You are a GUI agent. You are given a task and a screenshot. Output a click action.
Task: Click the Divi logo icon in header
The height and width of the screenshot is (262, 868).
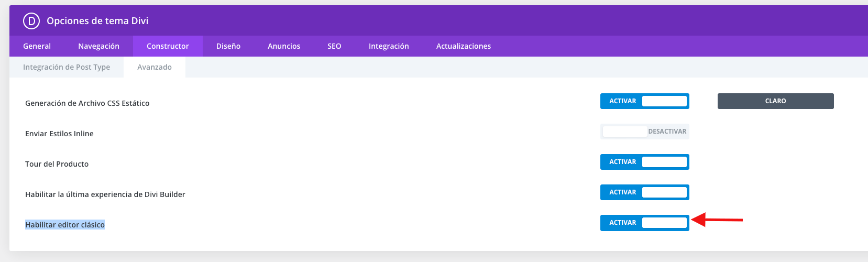(x=31, y=21)
